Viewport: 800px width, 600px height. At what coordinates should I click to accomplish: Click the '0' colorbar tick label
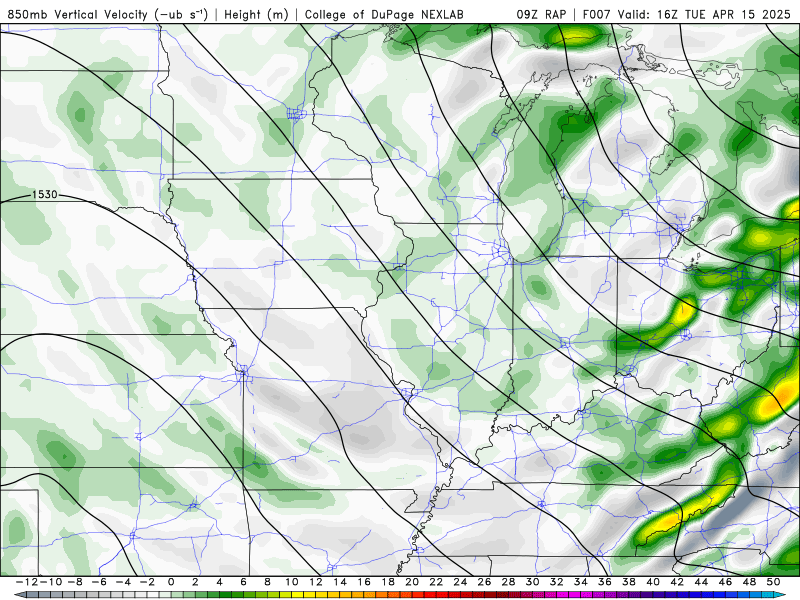point(171,582)
